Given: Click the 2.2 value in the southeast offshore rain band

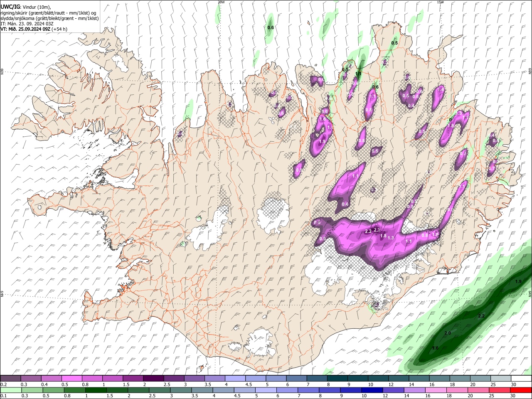Looking at the screenshot, I should 481,316.
